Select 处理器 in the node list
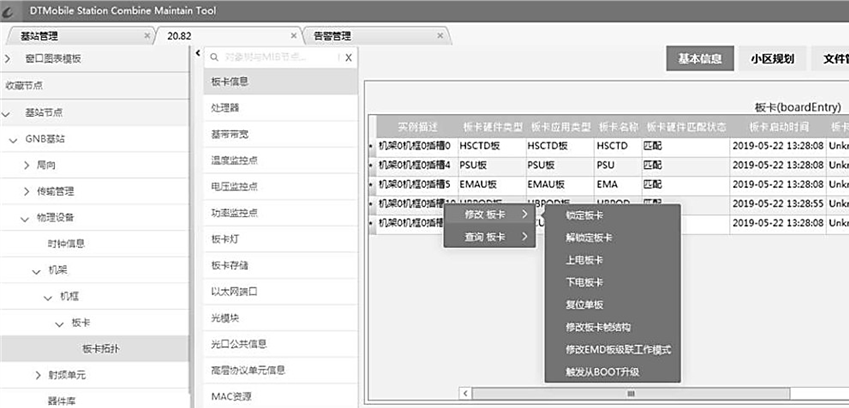 pos(280,108)
